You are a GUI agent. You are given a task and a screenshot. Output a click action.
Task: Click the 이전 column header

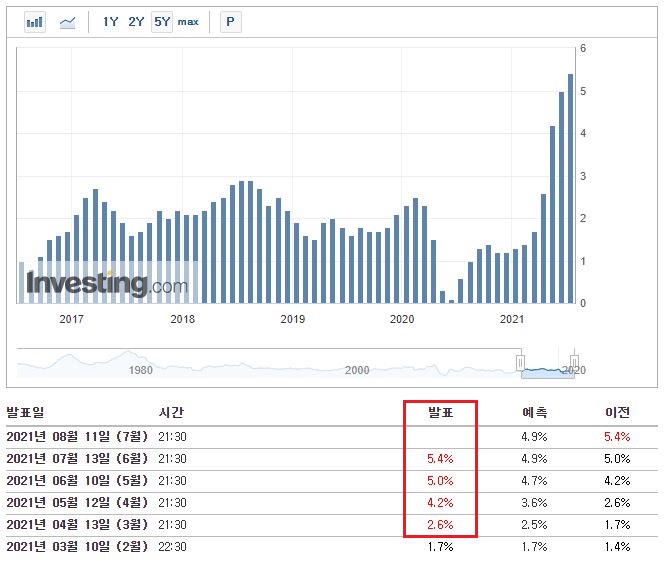(617, 412)
